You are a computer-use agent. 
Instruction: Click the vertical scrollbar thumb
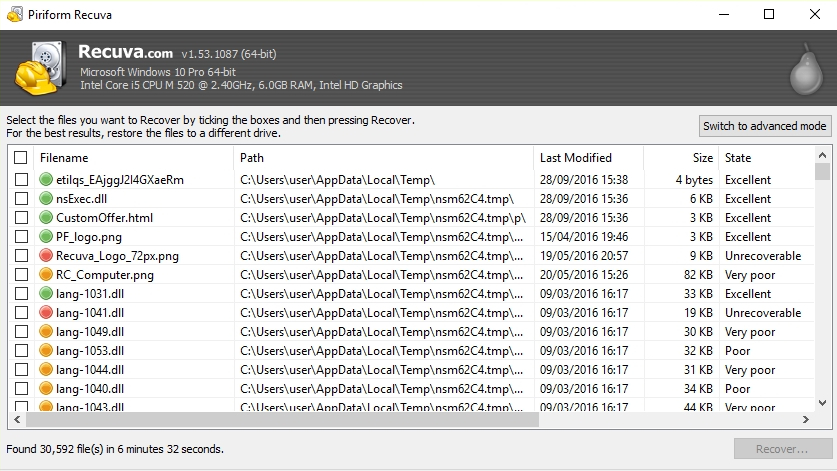822,172
